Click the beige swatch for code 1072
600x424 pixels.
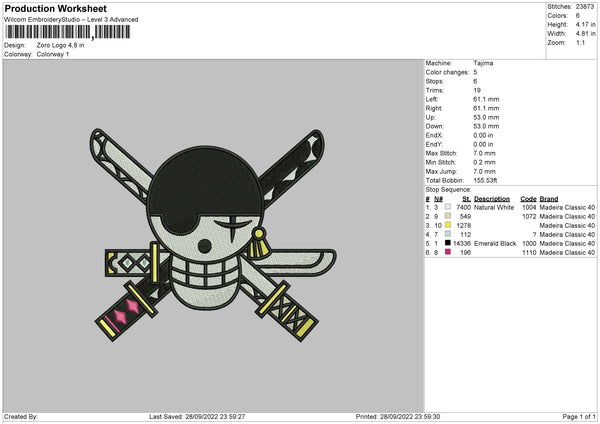(x=447, y=216)
